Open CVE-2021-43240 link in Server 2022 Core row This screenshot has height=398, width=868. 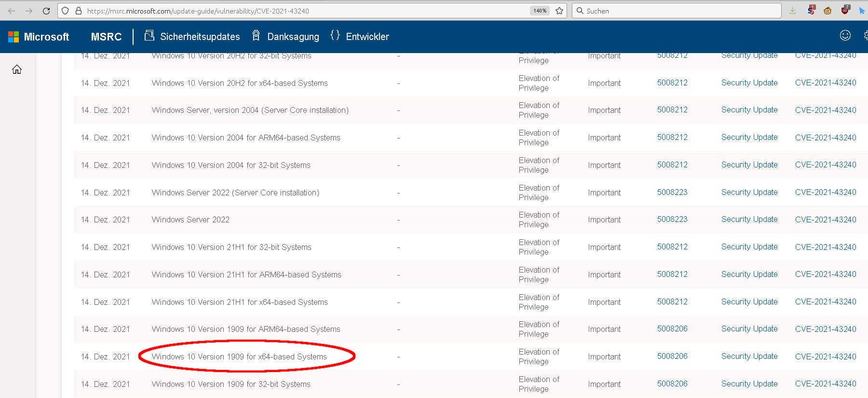(x=826, y=192)
